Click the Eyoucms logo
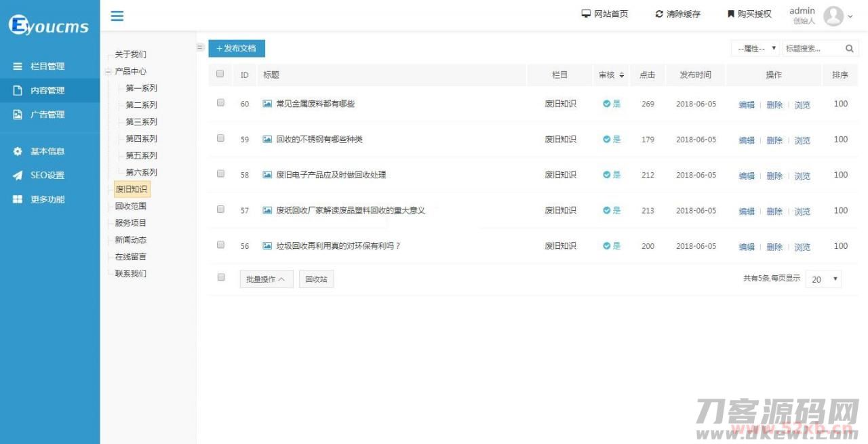Viewport: 868px width, 444px height. 47,24
